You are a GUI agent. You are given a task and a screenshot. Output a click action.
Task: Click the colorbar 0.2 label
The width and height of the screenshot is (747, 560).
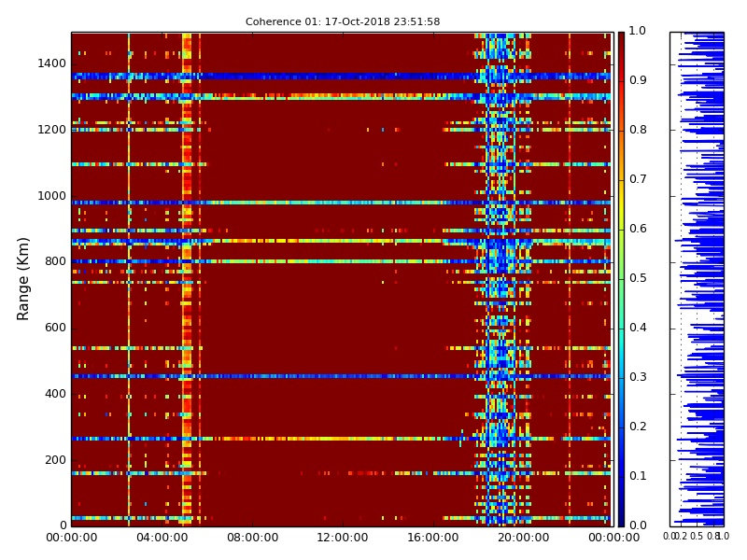[638, 427]
